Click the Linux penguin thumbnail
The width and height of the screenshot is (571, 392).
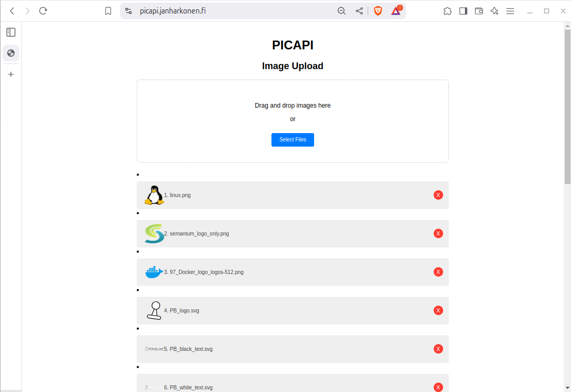pyautogui.click(x=154, y=195)
